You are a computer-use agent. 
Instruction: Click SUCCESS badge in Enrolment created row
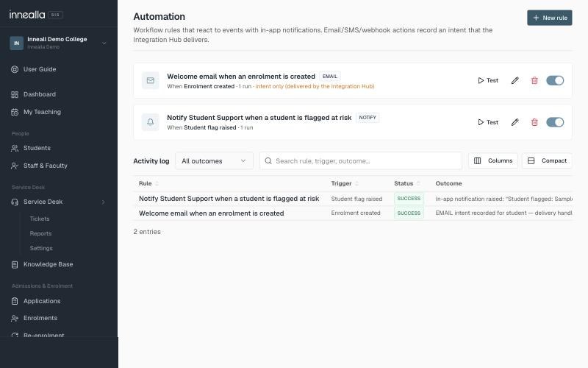tap(409, 213)
